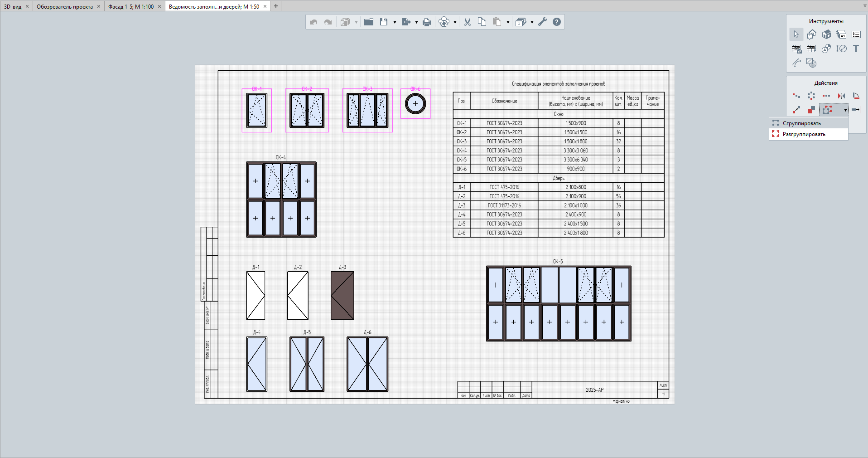This screenshot has width=868, height=458.
Task: Click the stacked windows icon in the toolbar
Action: point(521,22)
